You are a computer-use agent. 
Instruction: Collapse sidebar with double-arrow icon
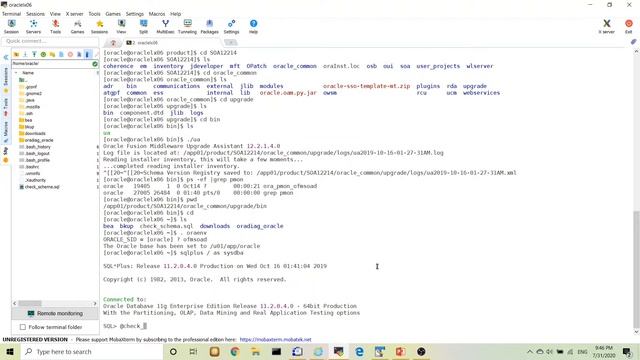pyautogui.click(x=6, y=57)
